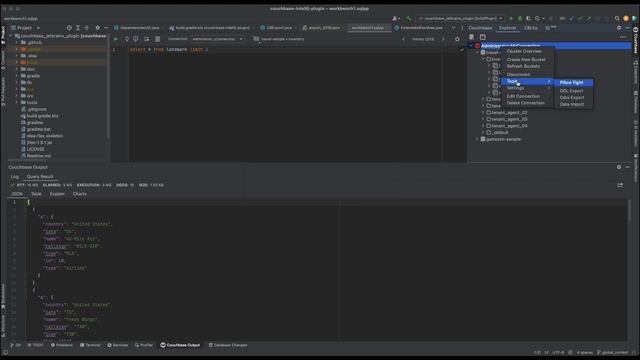Run the query with the green play icon
The height and width of the screenshot is (360, 640).
116,39
